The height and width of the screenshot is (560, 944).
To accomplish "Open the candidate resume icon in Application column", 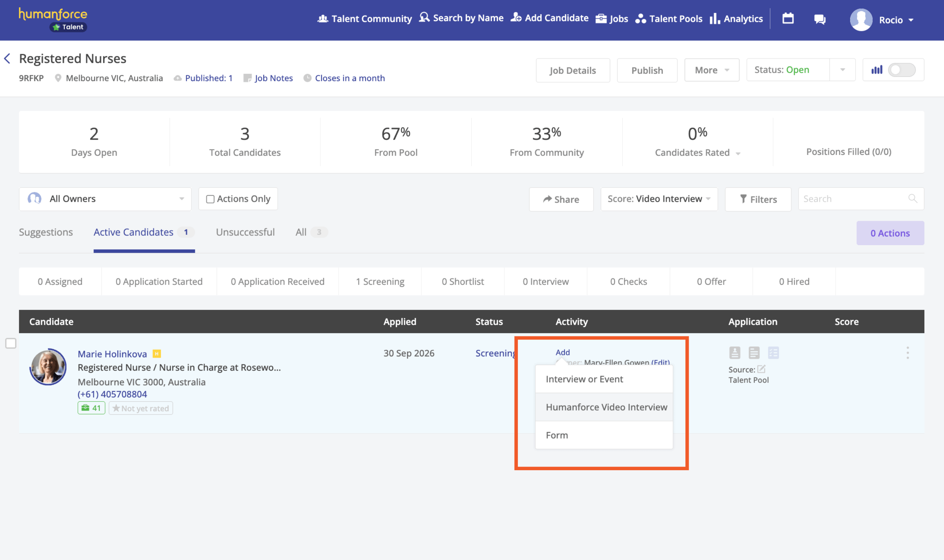I will point(735,353).
